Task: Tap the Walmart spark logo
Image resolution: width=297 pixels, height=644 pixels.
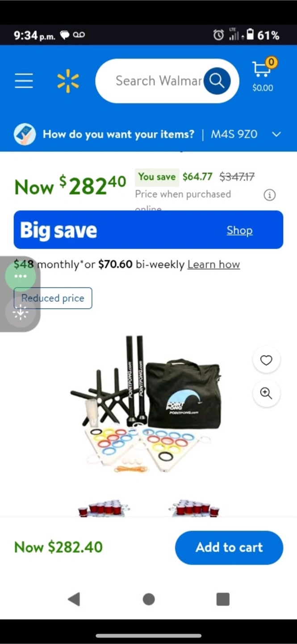Action: coord(68,81)
